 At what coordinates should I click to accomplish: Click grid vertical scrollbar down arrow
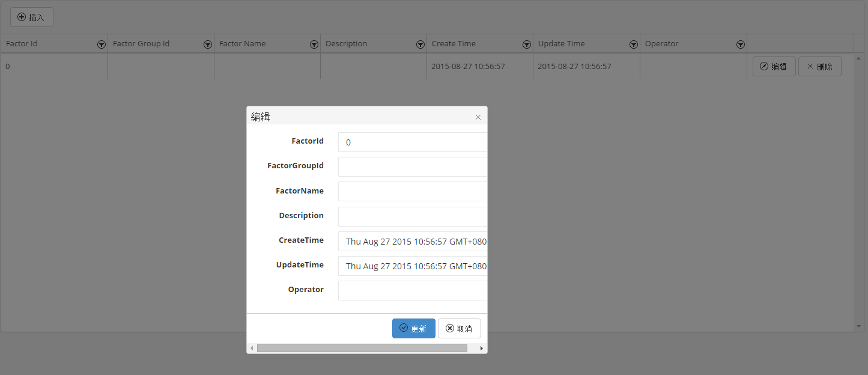tap(859, 326)
